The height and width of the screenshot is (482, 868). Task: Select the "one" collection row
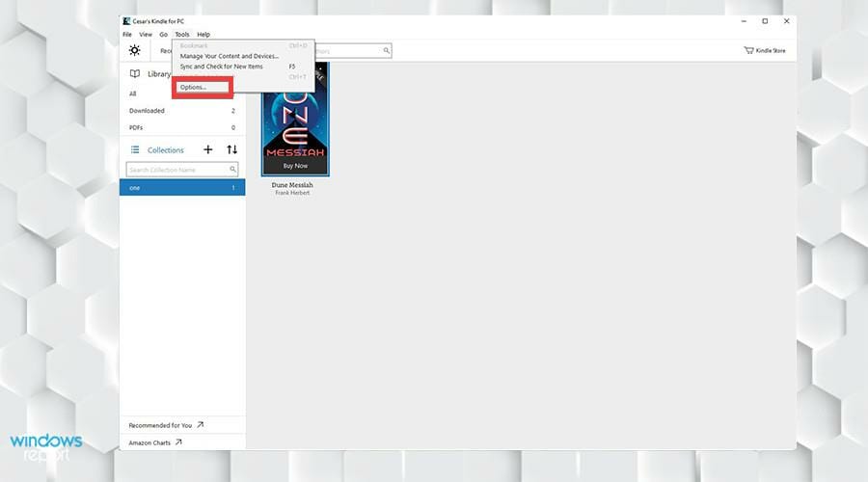182,188
